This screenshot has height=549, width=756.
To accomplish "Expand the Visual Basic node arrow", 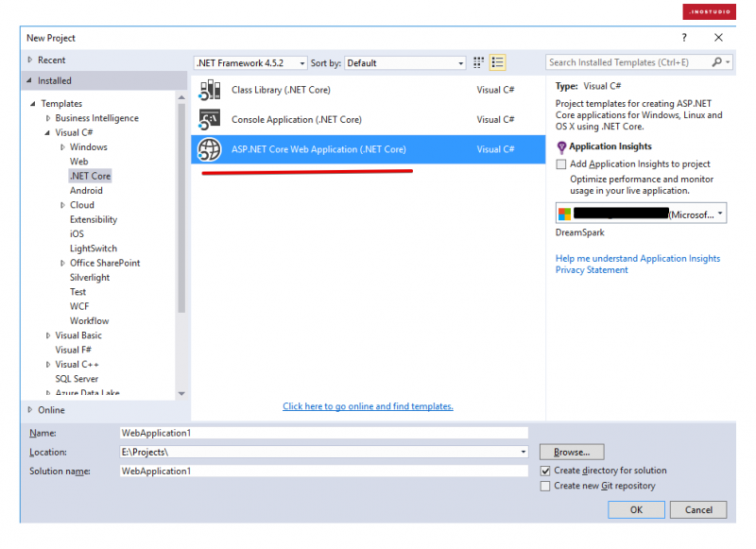I will point(48,335).
